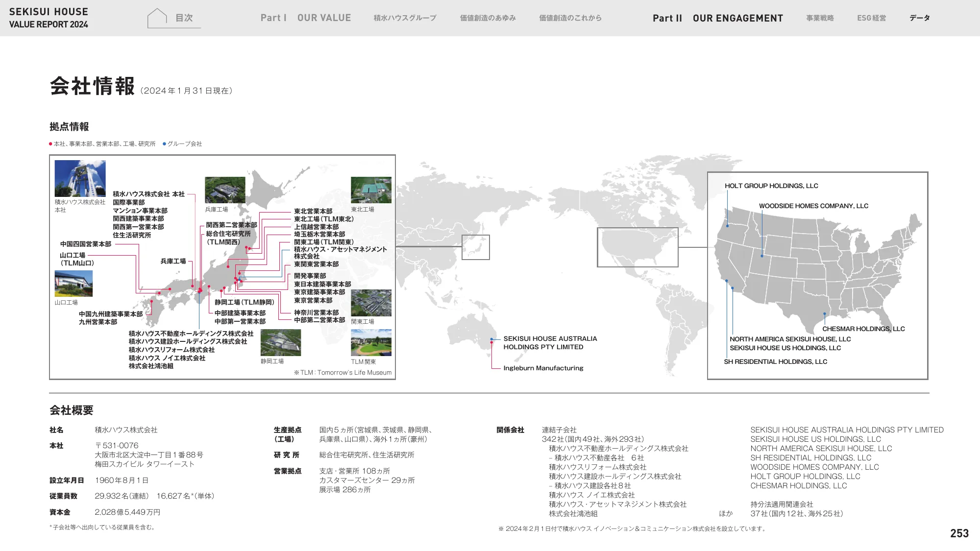Click the postal code 〒531-0076
This screenshot has height=551, width=980.
(x=117, y=446)
